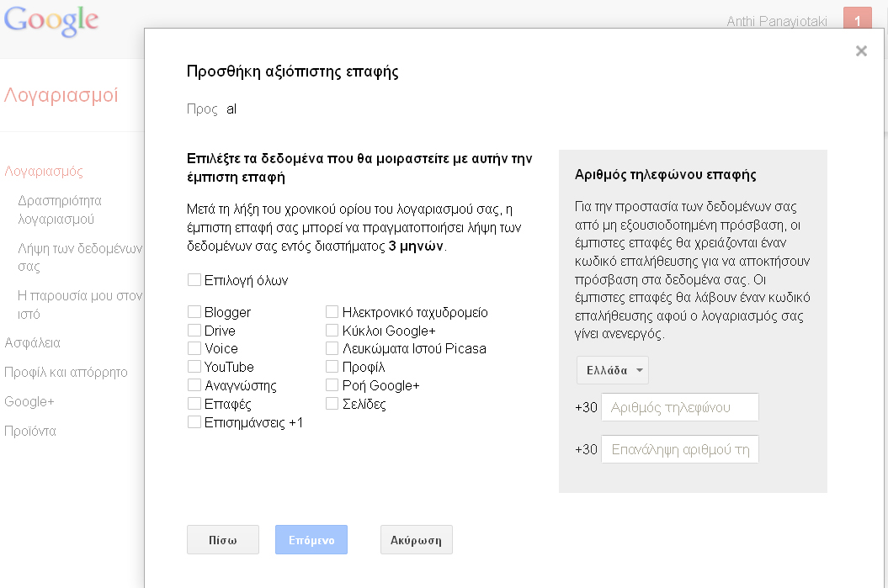Focus the Επανάληψη αριθμού phone field
The height and width of the screenshot is (588, 888).
point(680,449)
